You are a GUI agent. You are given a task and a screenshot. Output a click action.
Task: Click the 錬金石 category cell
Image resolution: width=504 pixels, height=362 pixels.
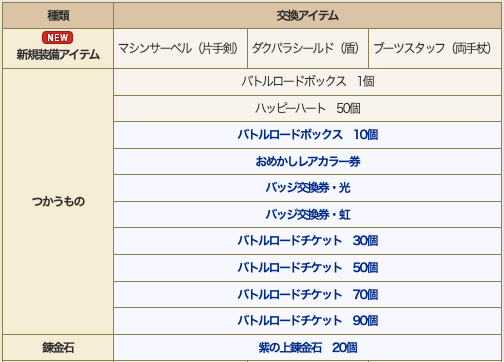[58, 348]
